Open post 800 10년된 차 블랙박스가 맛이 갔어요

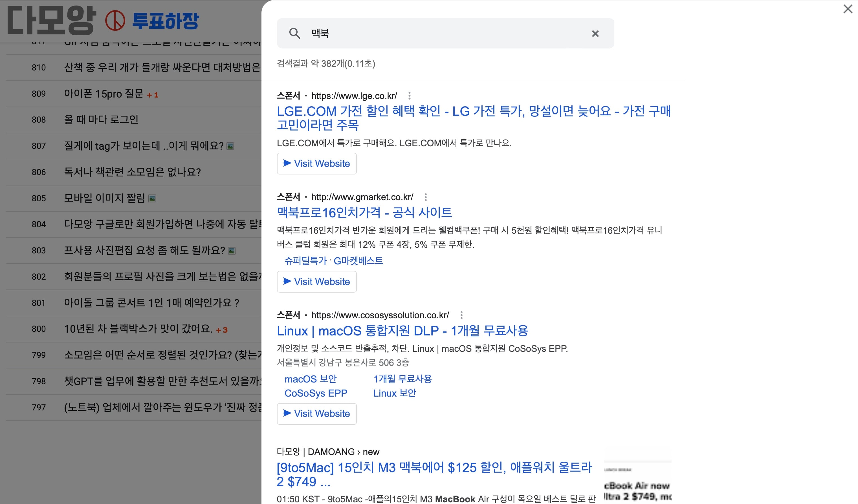point(138,329)
